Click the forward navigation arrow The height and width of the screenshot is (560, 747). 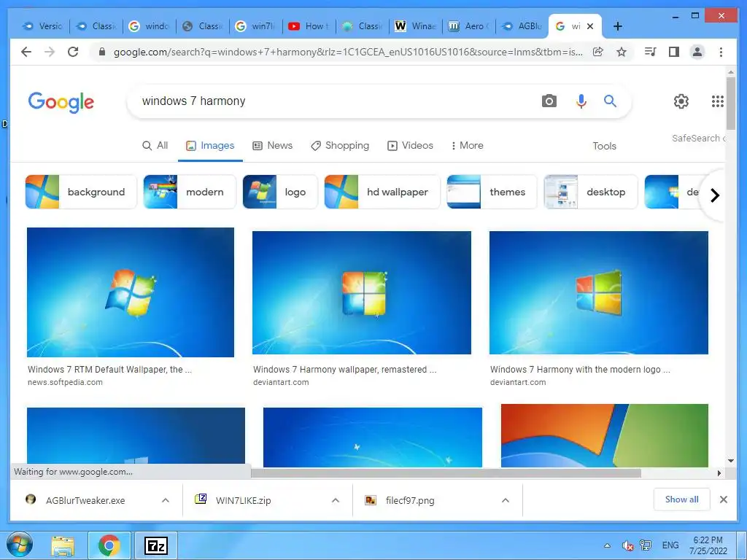(50, 52)
